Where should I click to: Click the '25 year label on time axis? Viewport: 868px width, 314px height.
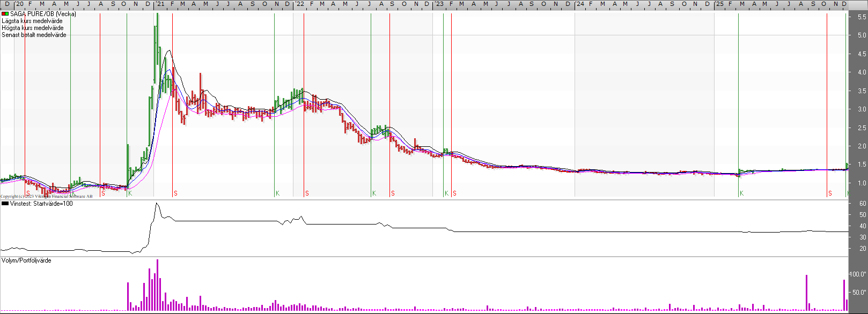719,4
